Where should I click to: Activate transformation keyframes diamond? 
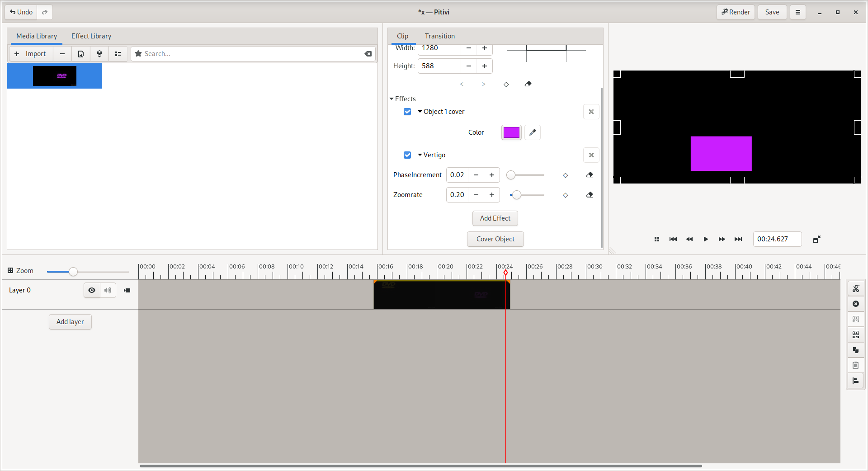click(506, 85)
